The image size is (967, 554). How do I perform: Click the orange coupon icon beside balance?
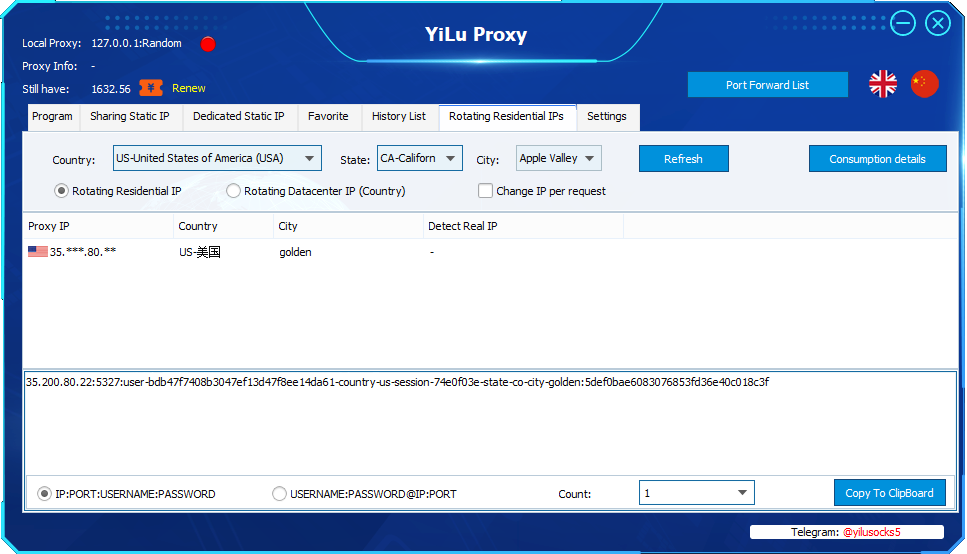(x=151, y=88)
